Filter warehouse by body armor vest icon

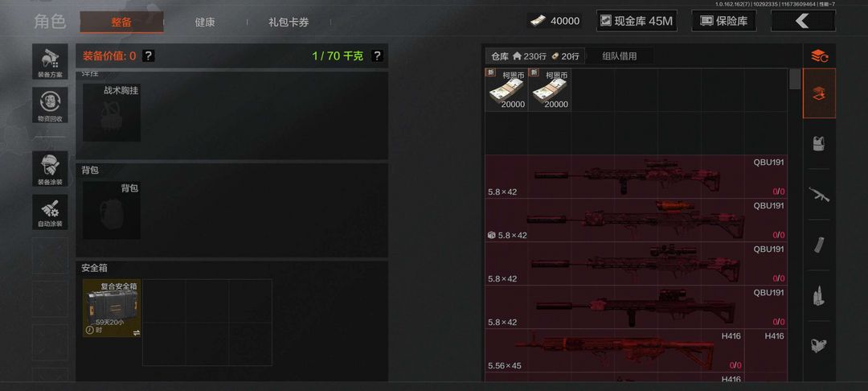click(819, 143)
